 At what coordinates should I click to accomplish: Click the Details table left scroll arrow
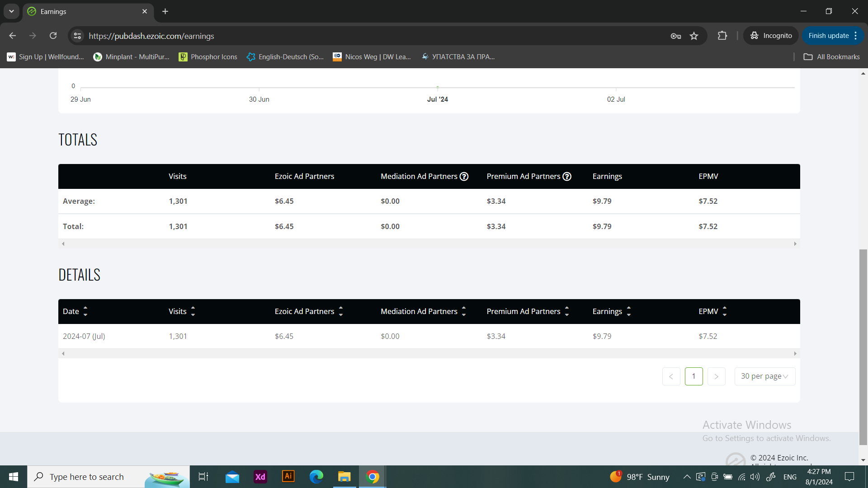pyautogui.click(x=63, y=354)
